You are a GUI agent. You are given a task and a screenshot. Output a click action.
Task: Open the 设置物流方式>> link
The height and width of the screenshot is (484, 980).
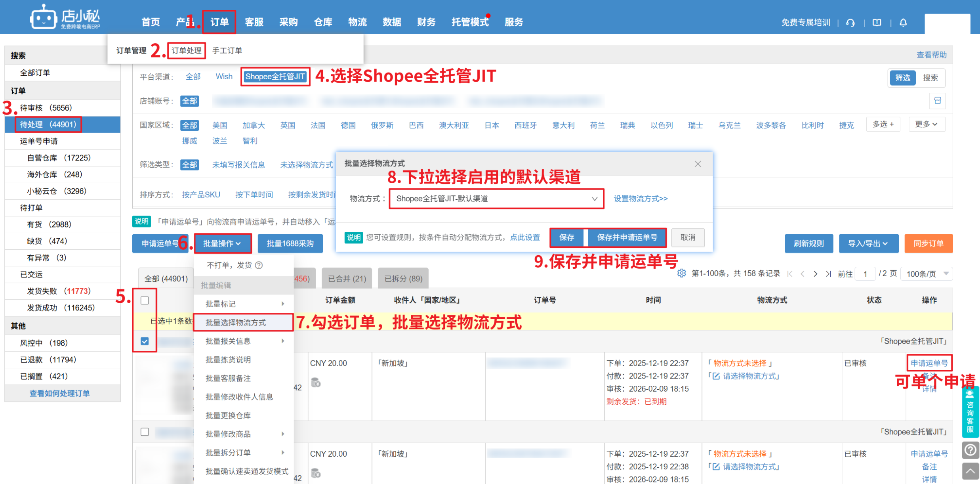[640, 199]
